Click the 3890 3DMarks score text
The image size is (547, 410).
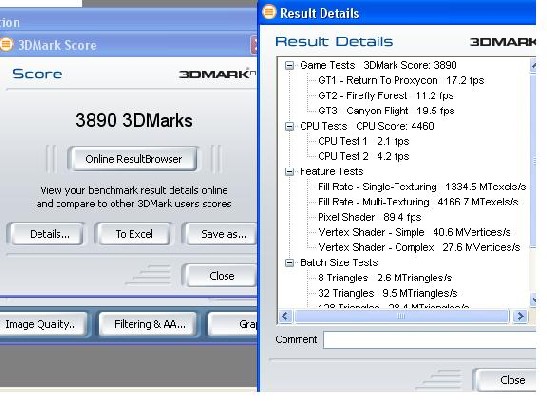tap(134, 120)
